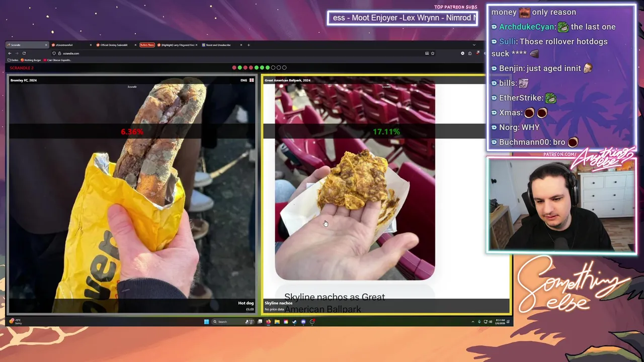Image resolution: width=644 pixels, height=362 pixels.
Task: Open the Clair Obscur Expedition bookmark
Action: click(57, 60)
